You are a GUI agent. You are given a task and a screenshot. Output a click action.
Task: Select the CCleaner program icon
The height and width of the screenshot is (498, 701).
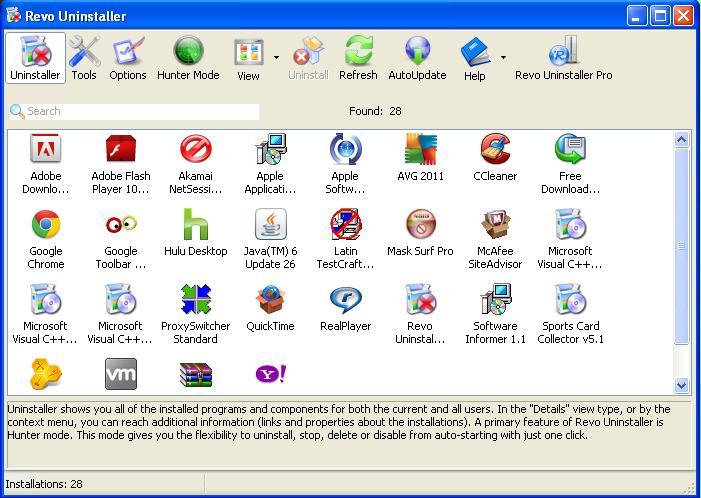pyautogui.click(x=495, y=152)
